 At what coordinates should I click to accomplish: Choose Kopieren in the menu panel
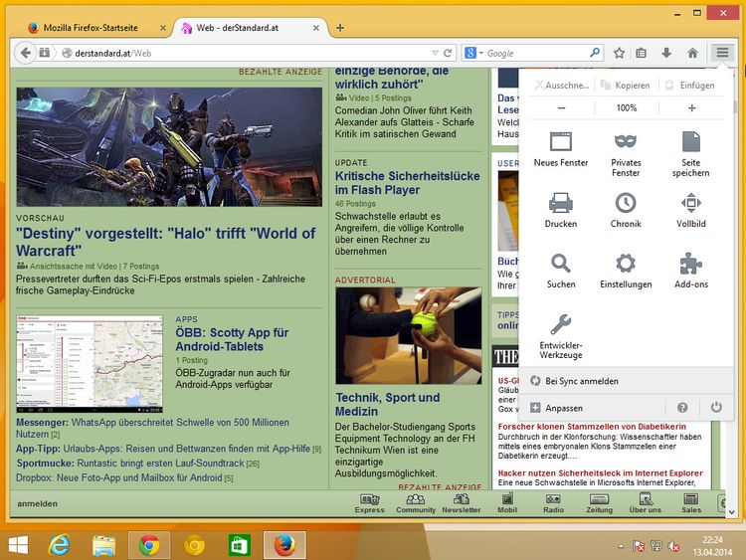626,86
